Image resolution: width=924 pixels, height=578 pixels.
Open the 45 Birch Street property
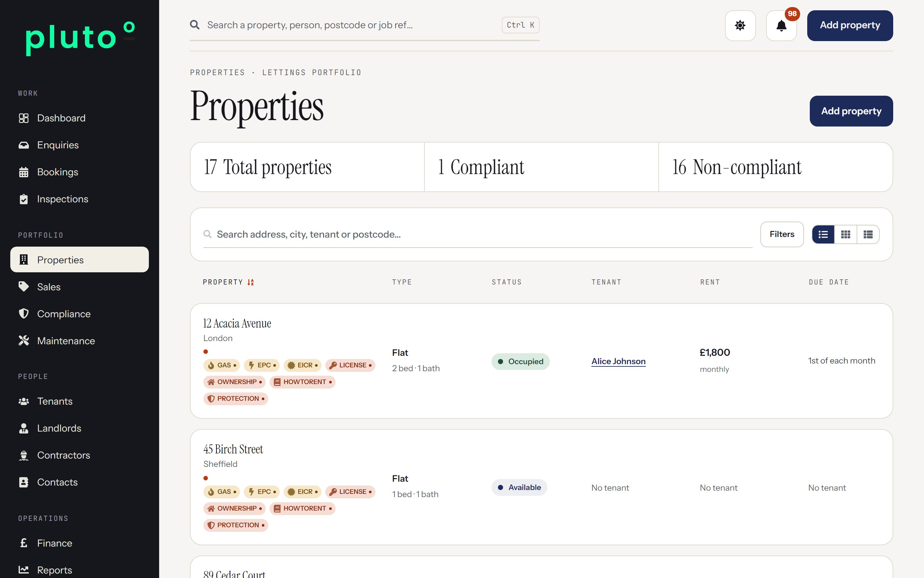click(233, 449)
